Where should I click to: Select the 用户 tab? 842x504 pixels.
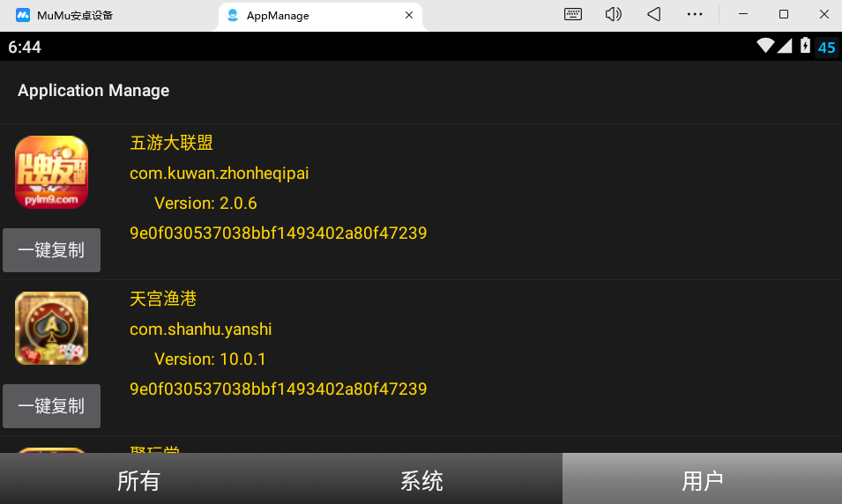702,480
